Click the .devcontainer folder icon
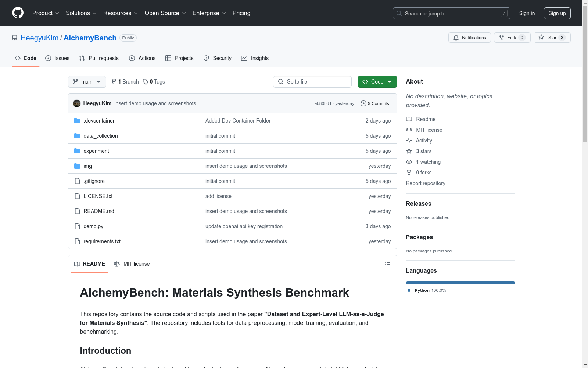 coord(77,121)
